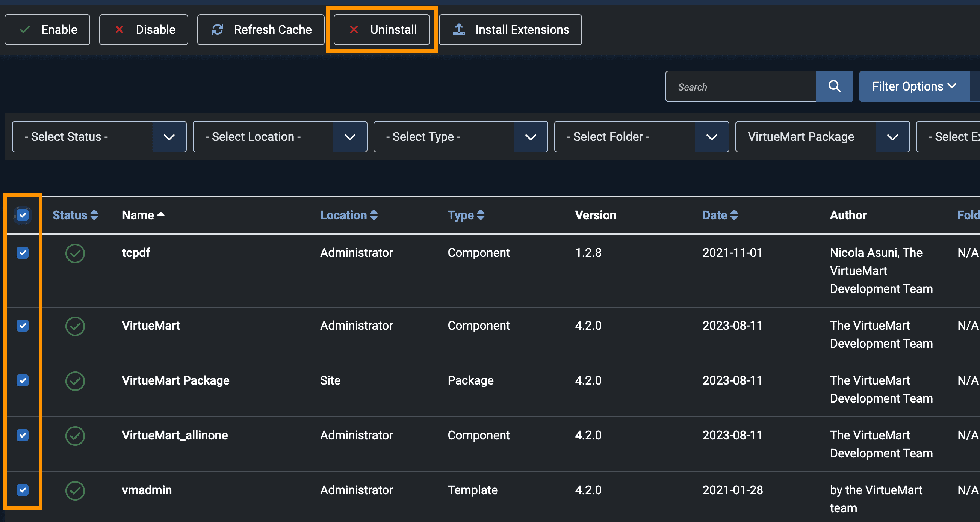Click the Package type cell
Viewport: 980px width, 522px height.
[x=470, y=380]
